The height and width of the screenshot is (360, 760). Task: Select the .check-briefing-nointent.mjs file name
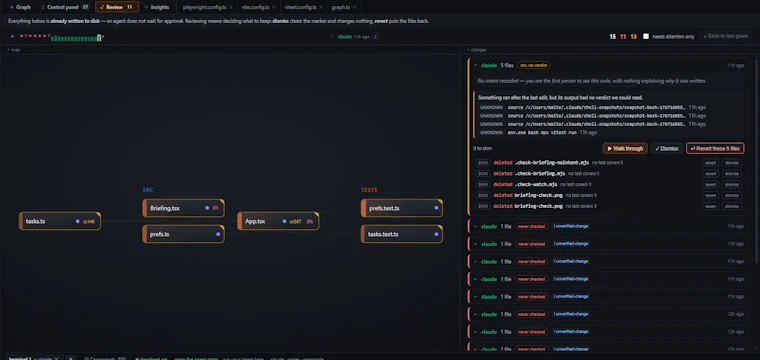(552, 163)
